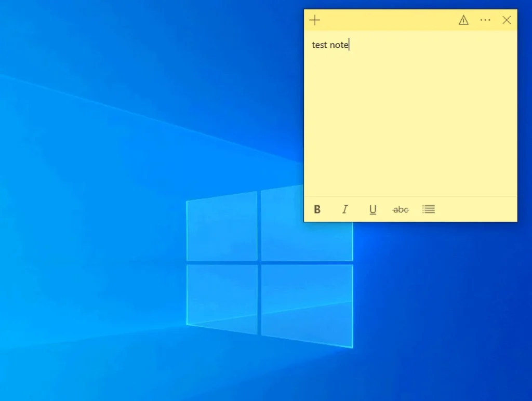
Task: Close the sticky note
Action: [x=507, y=20]
